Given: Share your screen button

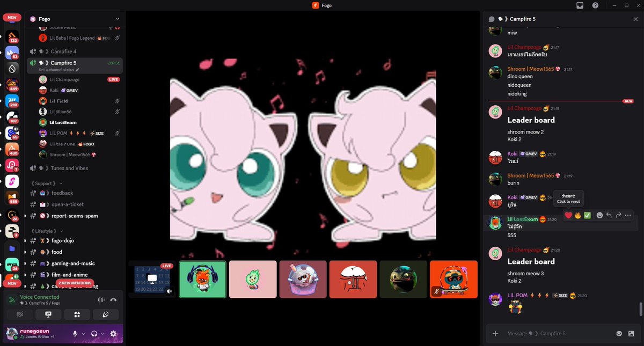Looking at the screenshot, I should click(x=48, y=315).
